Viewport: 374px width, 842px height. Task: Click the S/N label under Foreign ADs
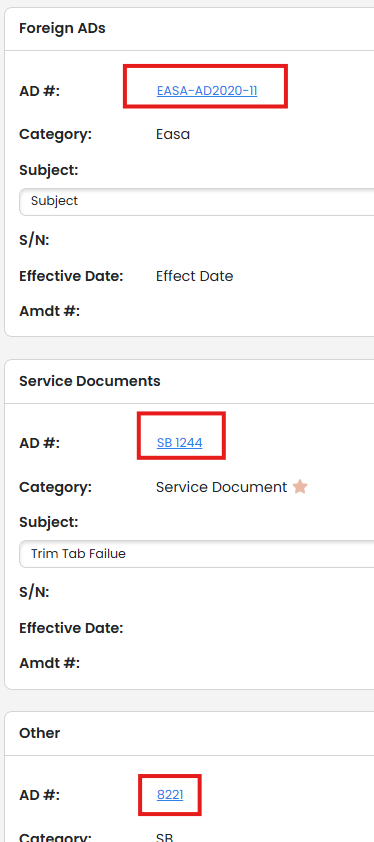point(34,240)
